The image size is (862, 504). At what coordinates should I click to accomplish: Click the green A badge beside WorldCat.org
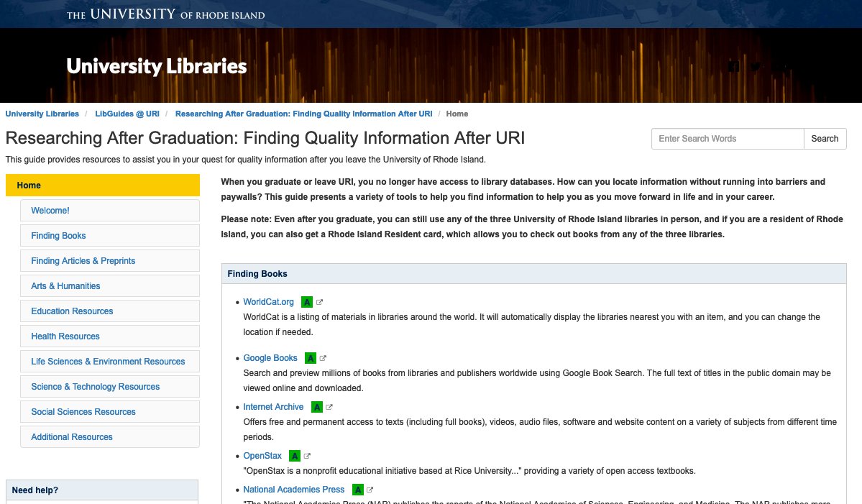click(307, 302)
